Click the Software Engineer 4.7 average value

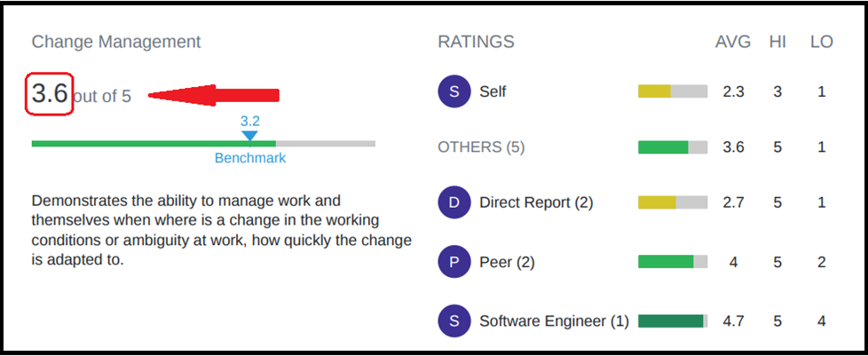733,321
